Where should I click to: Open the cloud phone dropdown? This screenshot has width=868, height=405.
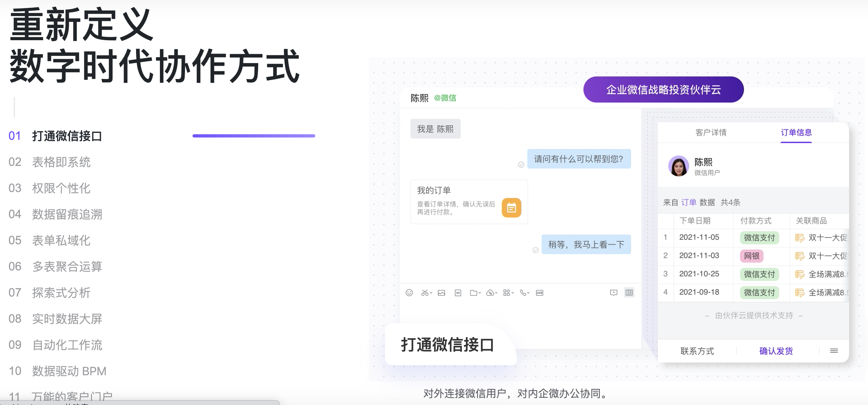pos(492,293)
